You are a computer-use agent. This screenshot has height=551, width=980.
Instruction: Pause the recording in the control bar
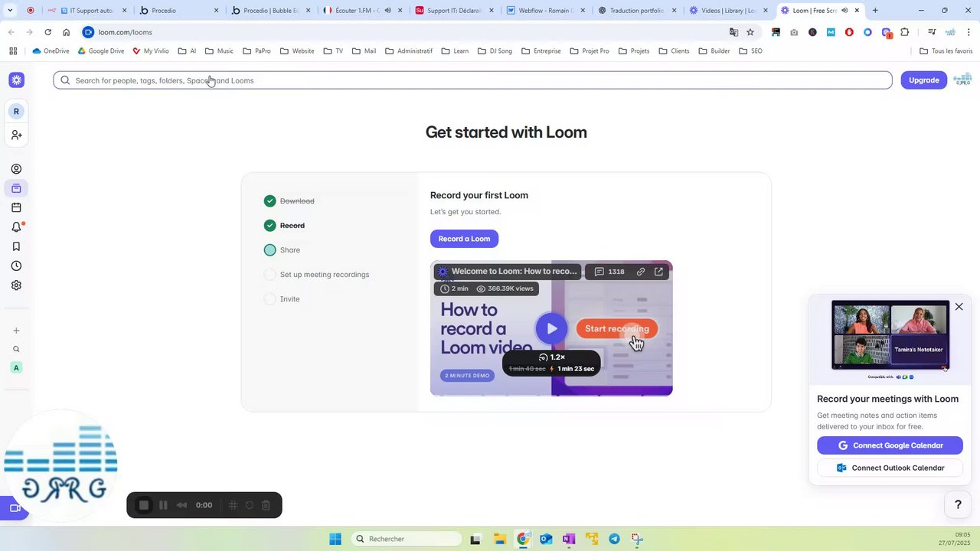point(163,505)
